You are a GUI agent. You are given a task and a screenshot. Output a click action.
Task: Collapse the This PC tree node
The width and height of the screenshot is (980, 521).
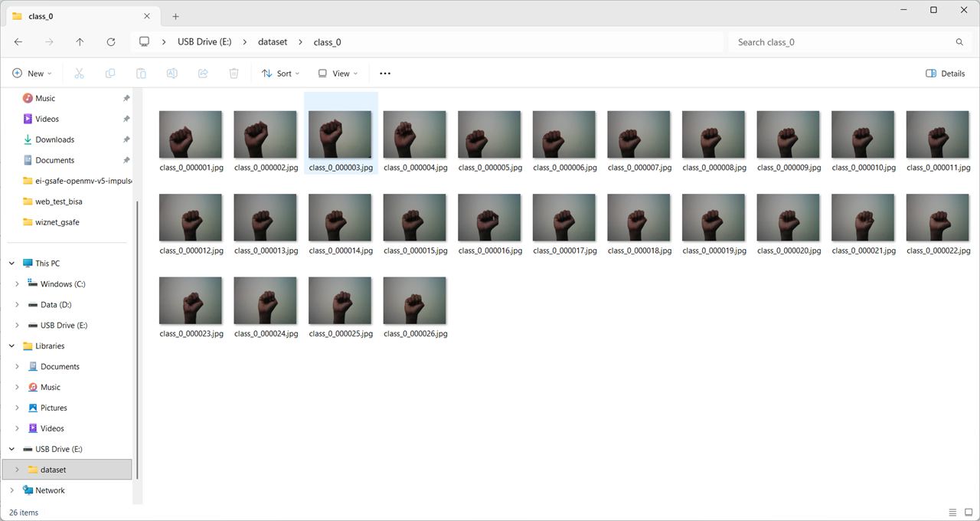click(11, 264)
